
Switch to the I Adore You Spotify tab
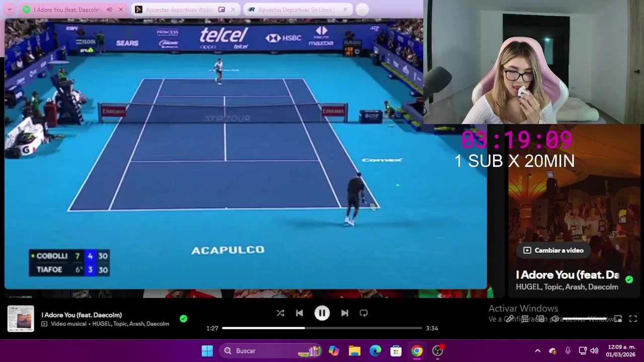click(x=73, y=10)
